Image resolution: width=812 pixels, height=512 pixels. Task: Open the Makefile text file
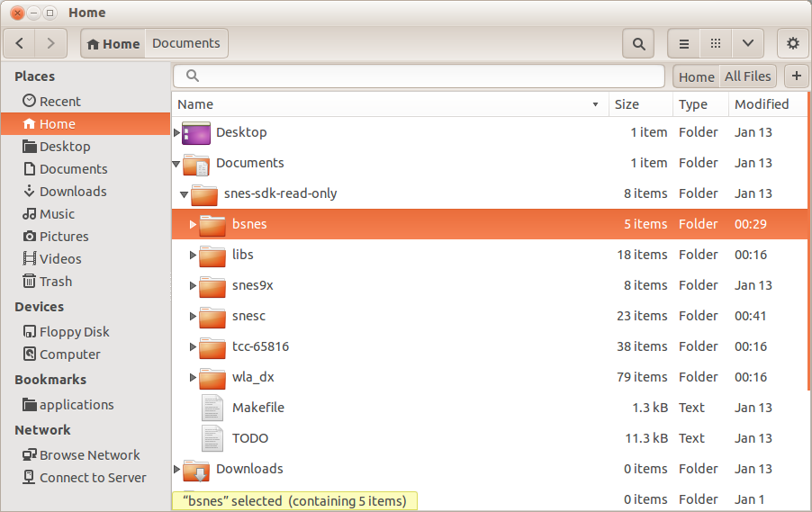[x=257, y=408]
